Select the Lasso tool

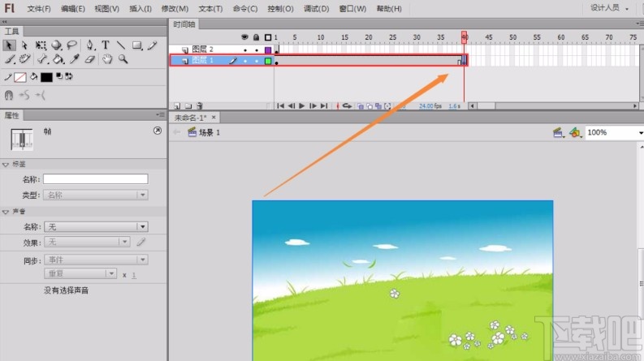click(x=72, y=45)
